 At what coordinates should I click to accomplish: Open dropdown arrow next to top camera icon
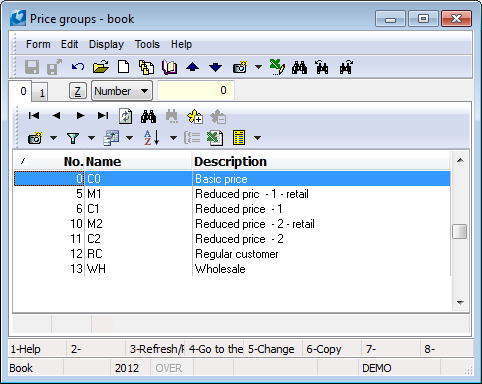258,67
